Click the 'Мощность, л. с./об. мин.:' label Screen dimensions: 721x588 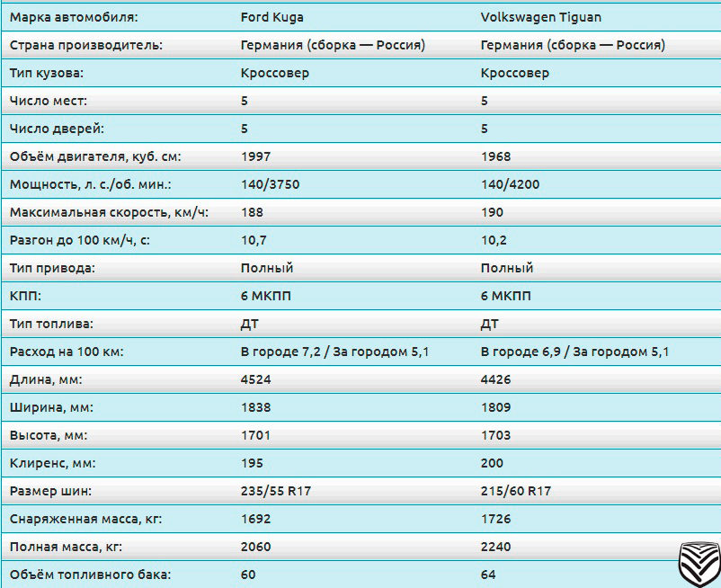[91, 184]
